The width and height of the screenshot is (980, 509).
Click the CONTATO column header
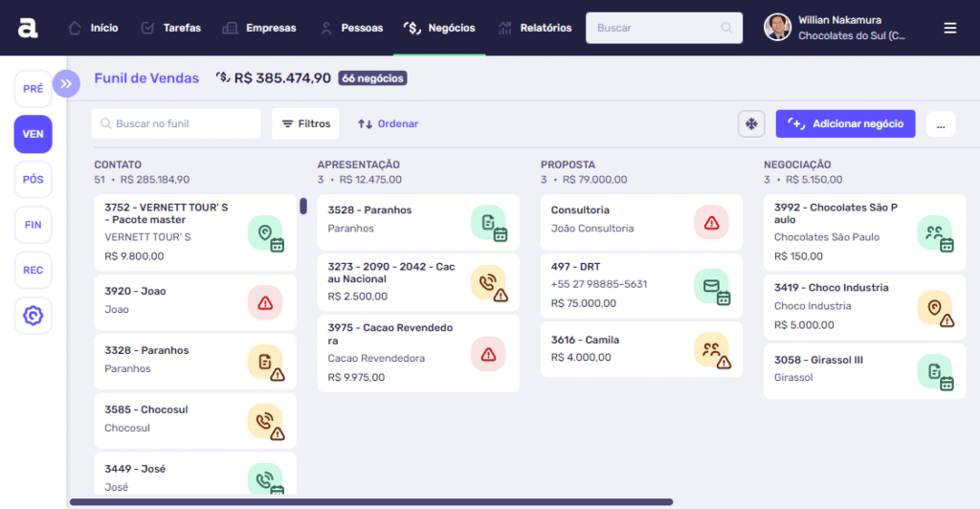pos(118,165)
